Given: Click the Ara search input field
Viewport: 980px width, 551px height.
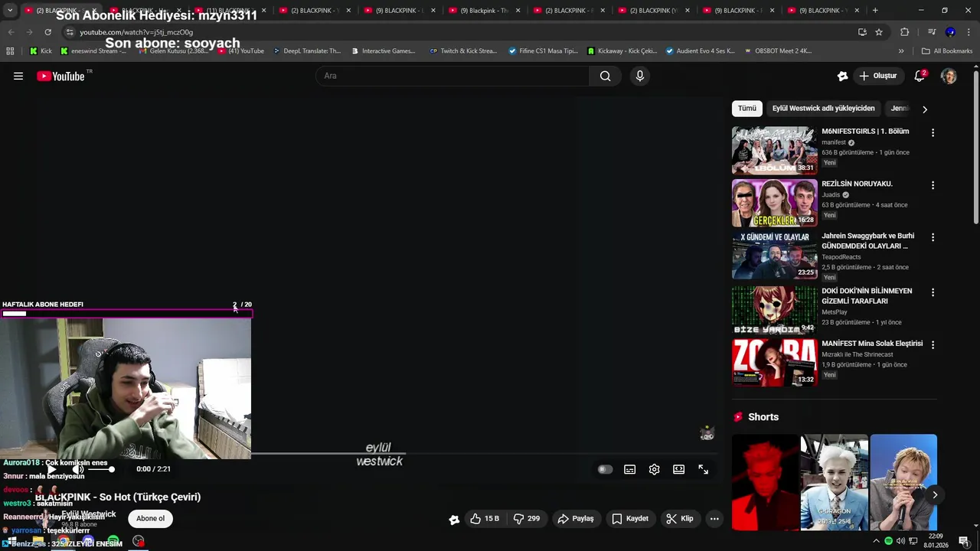Looking at the screenshot, I should tap(452, 76).
